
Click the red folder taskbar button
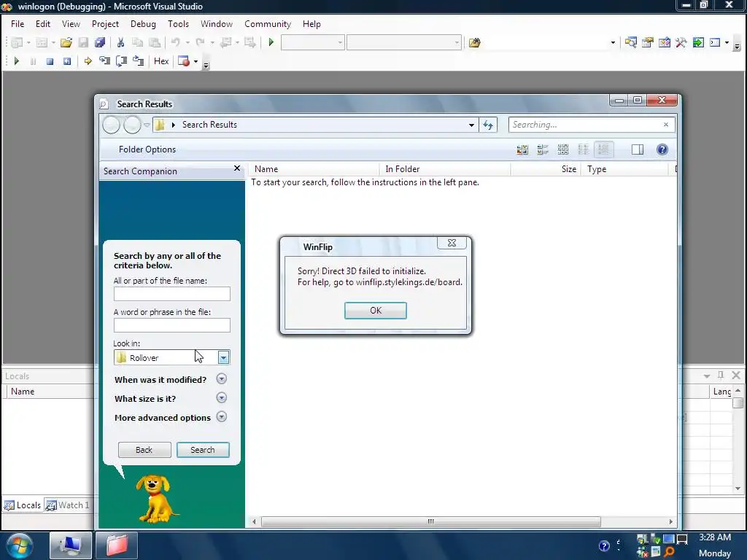click(x=117, y=545)
